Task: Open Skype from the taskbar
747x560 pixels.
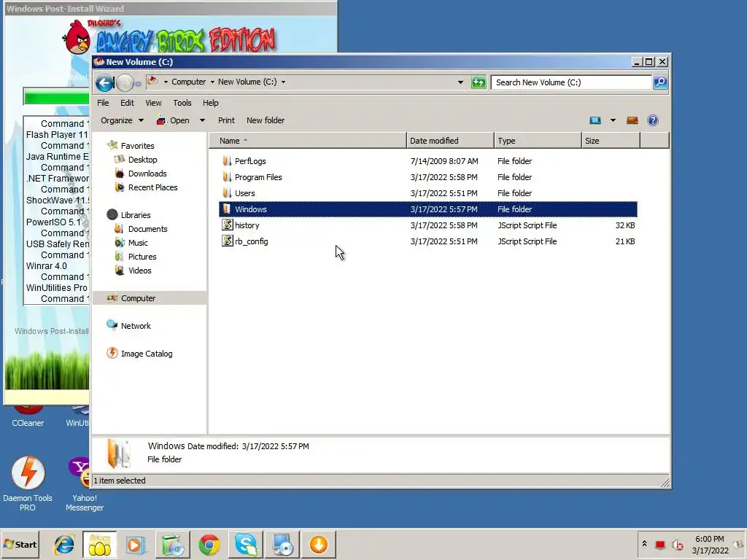Action: click(x=246, y=544)
